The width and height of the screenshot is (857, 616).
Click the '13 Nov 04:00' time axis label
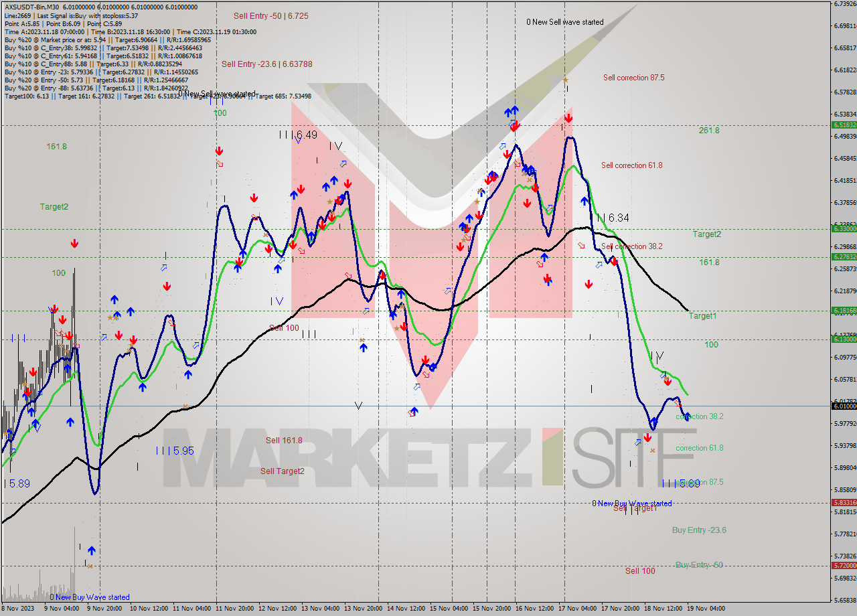click(x=321, y=609)
